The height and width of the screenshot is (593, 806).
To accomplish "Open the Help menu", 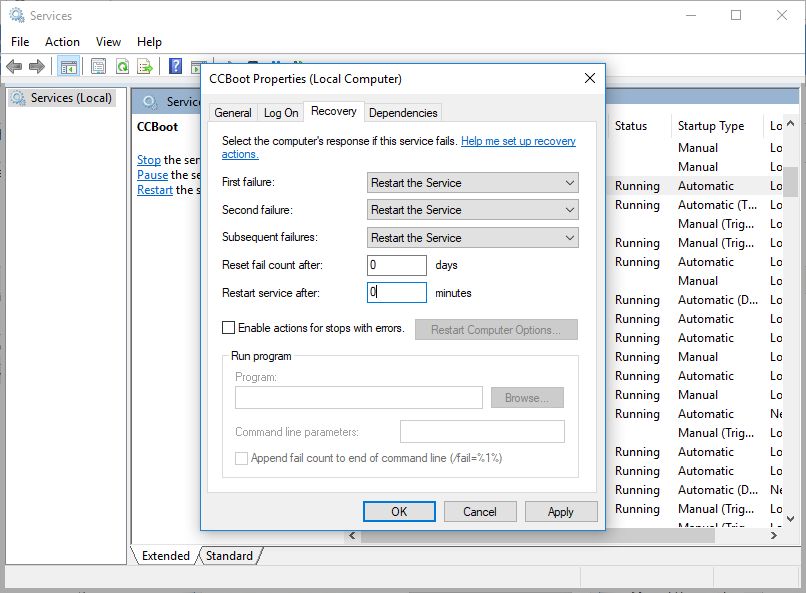I will point(149,42).
